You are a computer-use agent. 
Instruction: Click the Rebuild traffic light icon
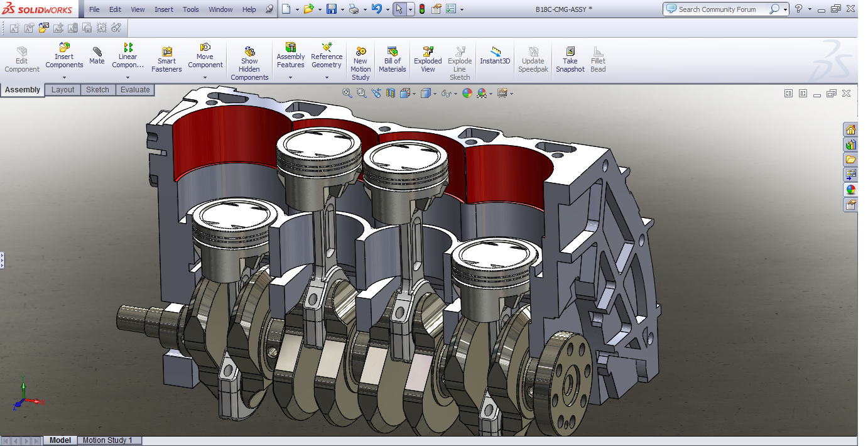[x=421, y=9]
